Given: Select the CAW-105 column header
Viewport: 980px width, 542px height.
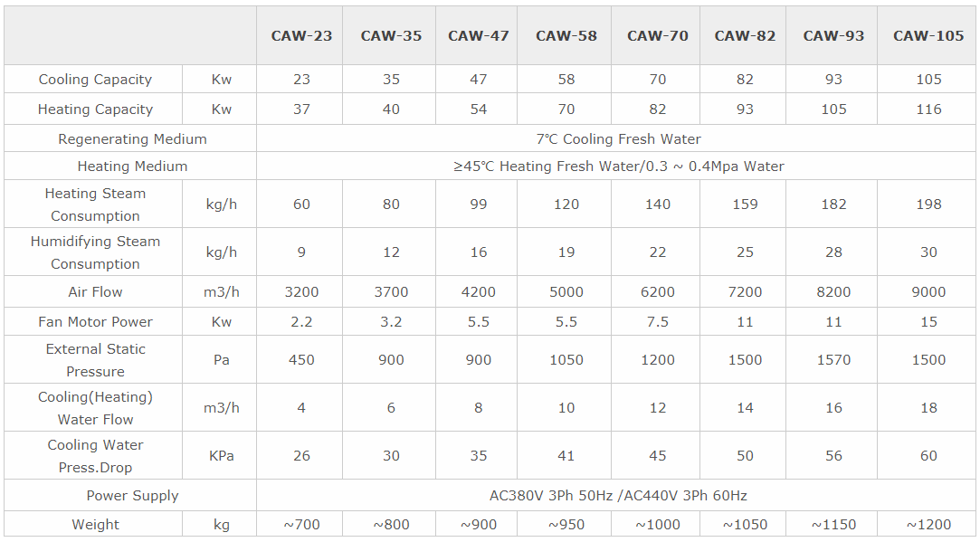Looking at the screenshot, I should [928, 36].
